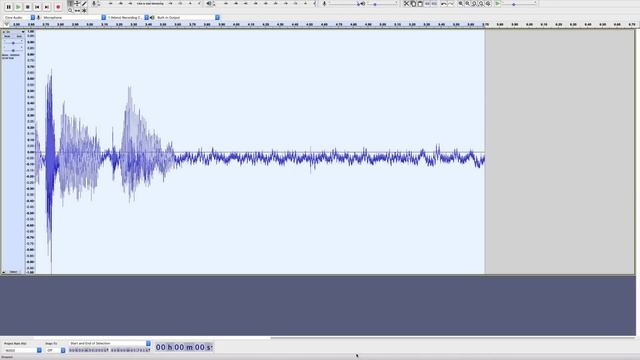Open the recording channels dropdown
640x360 pixels.
pyautogui.click(x=128, y=18)
